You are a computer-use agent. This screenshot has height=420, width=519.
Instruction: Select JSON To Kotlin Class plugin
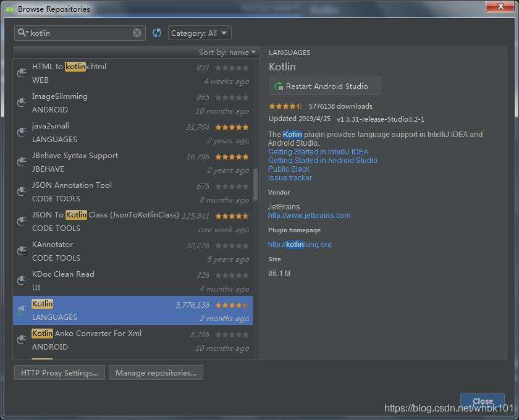point(133,221)
